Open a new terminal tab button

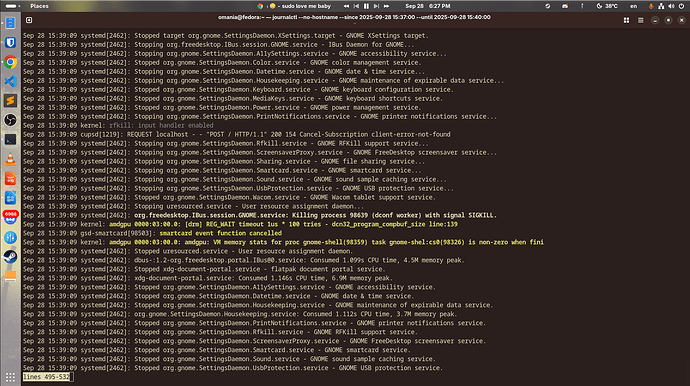click(x=29, y=20)
